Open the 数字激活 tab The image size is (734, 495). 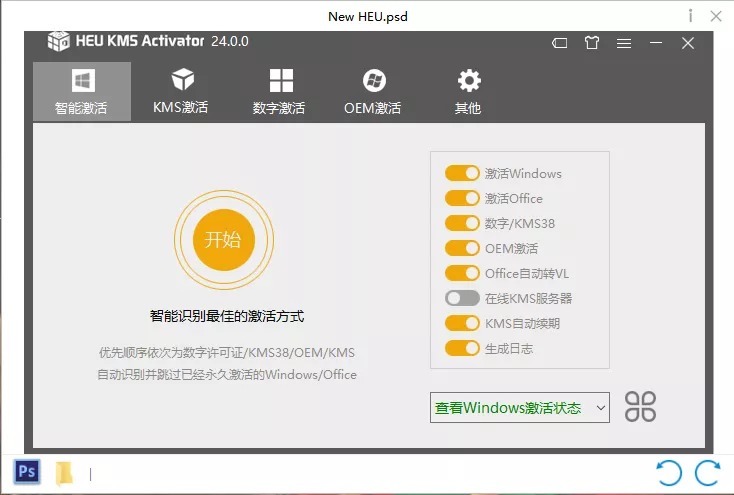coord(279,92)
